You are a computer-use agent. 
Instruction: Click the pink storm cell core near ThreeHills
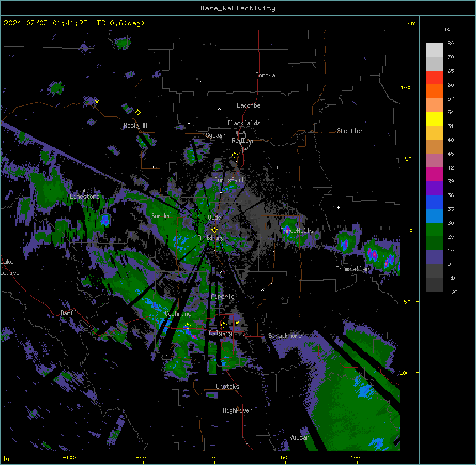click(x=288, y=230)
